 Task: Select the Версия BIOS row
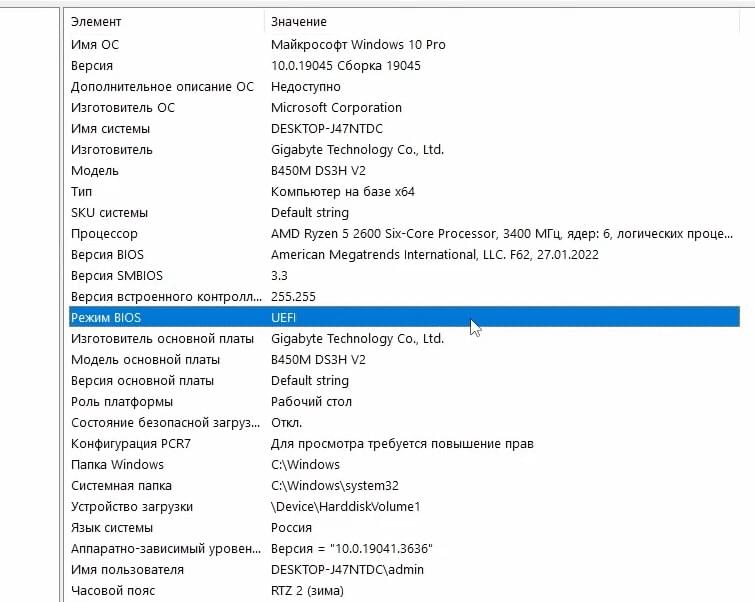(x=404, y=255)
